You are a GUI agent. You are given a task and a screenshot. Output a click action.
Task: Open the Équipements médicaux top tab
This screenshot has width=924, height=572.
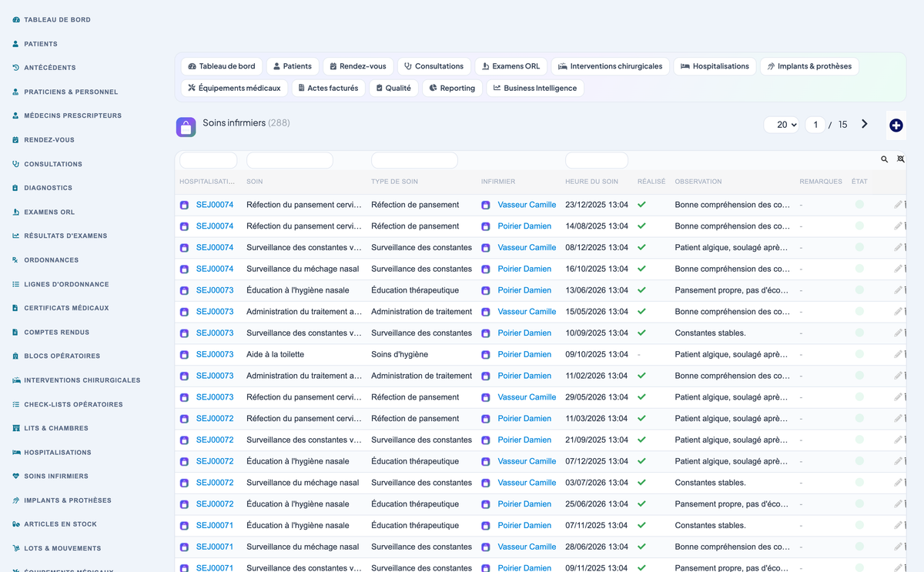click(x=235, y=88)
